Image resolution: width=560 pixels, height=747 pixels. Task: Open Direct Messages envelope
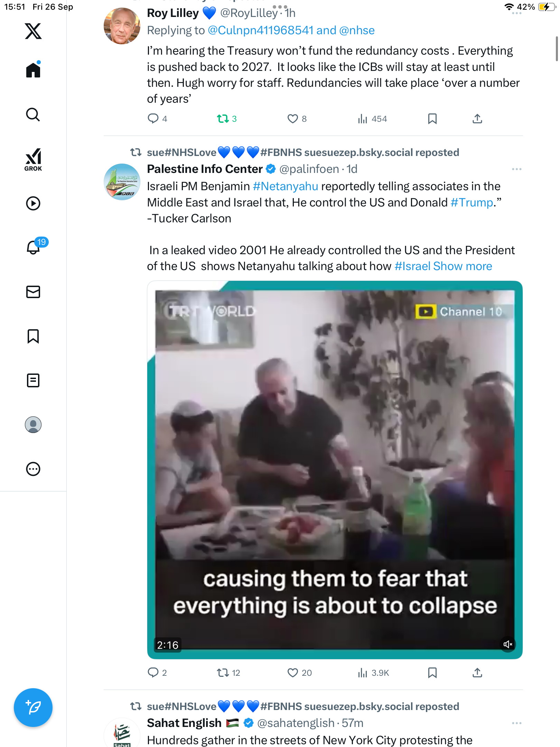tap(33, 292)
